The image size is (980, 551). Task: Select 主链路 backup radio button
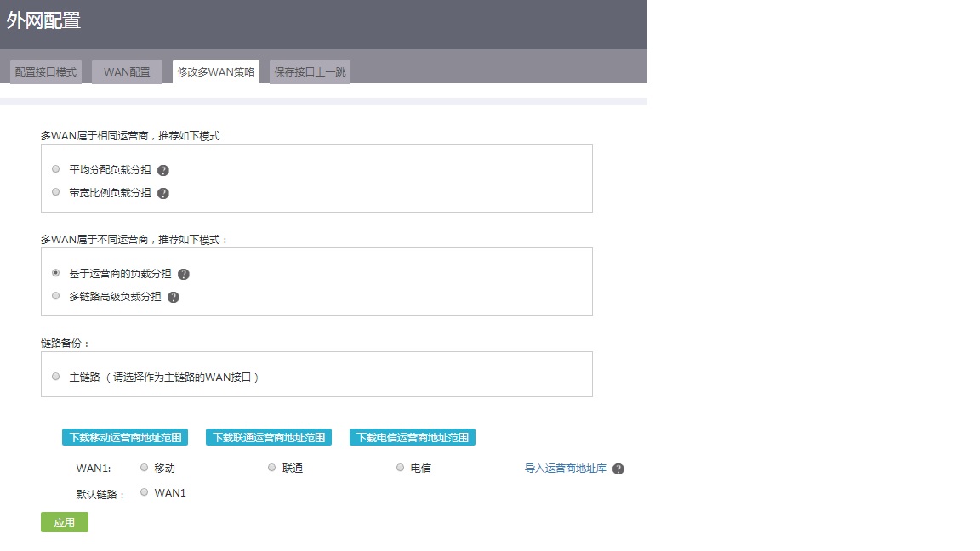[x=55, y=377]
